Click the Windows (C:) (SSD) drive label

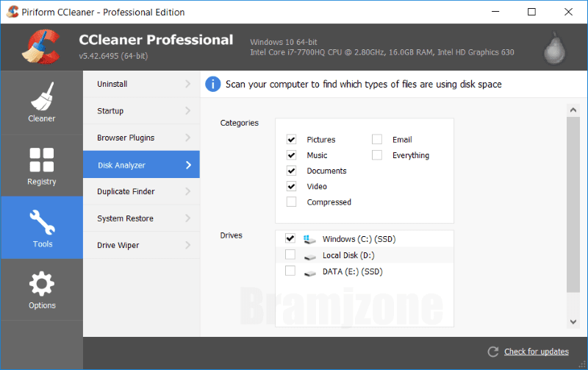coord(359,239)
